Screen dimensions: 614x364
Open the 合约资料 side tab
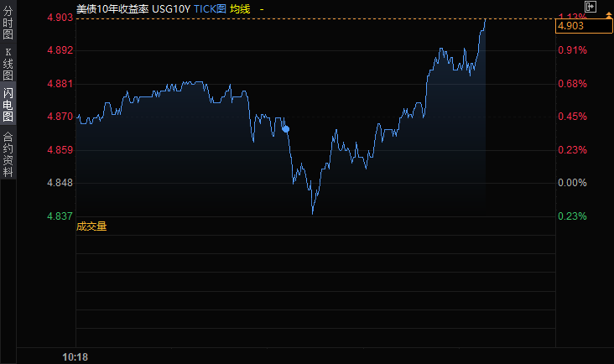(8, 154)
